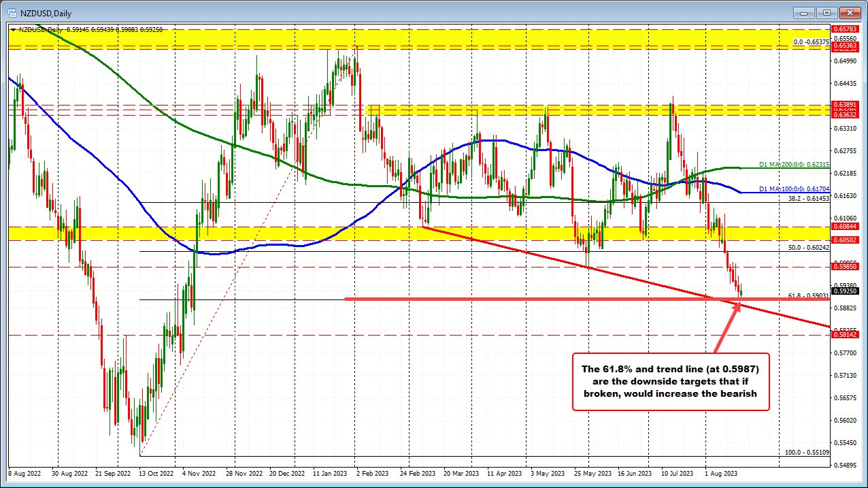Viewport: 868px width, 488px height.
Task: Click the downside targets annotation box
Action: click(671, 382)
